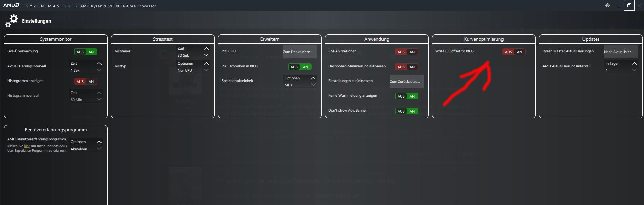The width and height of the screenshot is (644, 205).
Task: Click the 'Histogrammverlauf' label
Action: pos(23,96)
